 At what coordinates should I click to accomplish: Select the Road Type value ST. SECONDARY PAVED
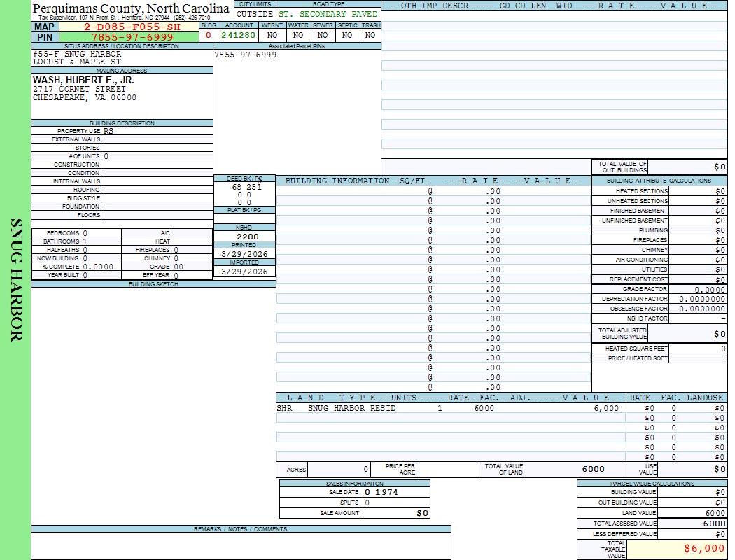click(x=328, y=14)
